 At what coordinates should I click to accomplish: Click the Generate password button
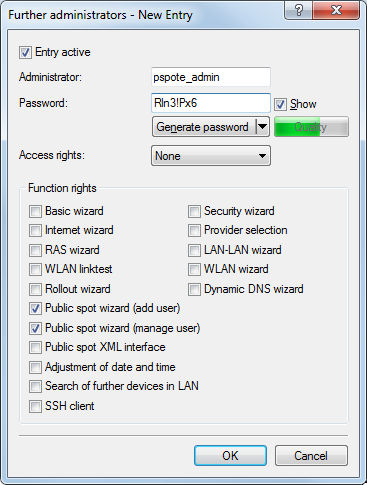(204, 127)
